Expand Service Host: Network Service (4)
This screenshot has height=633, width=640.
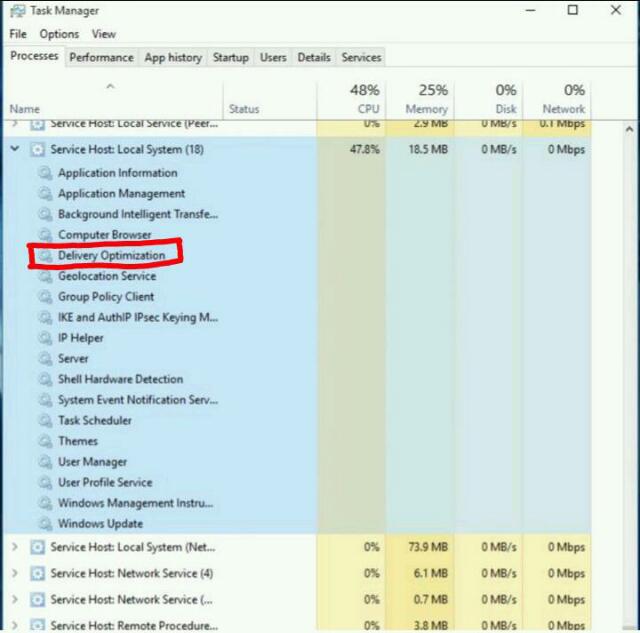point(14,574)
